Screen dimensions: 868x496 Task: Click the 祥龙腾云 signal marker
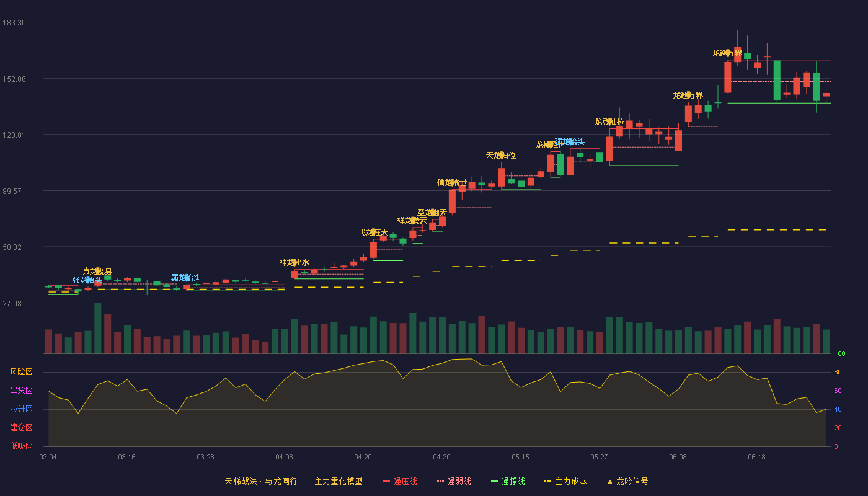412,220
